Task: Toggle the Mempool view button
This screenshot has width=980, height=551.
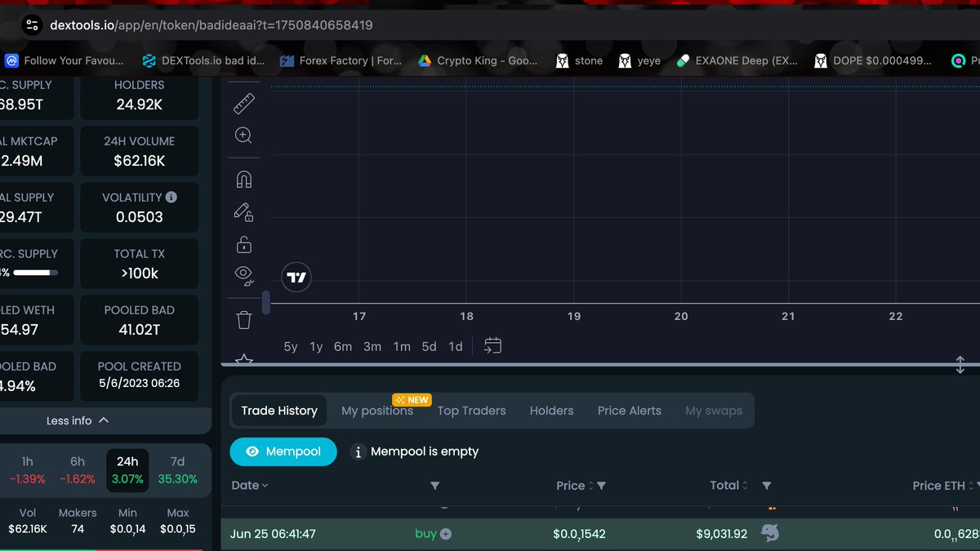Action: tap(283, 451)
